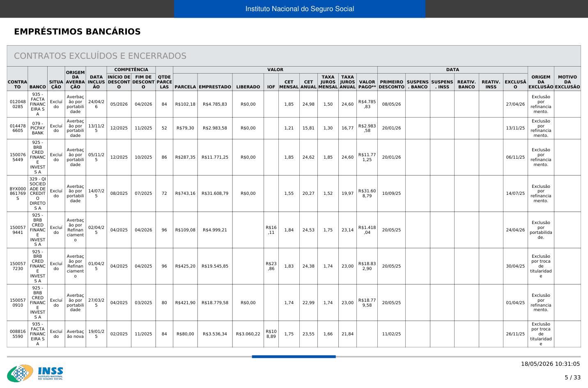The height and width of the screenshot is (388, 588).
Task: Select the R$31.608,79 emprestado value
Action: (x=215, y=194)
